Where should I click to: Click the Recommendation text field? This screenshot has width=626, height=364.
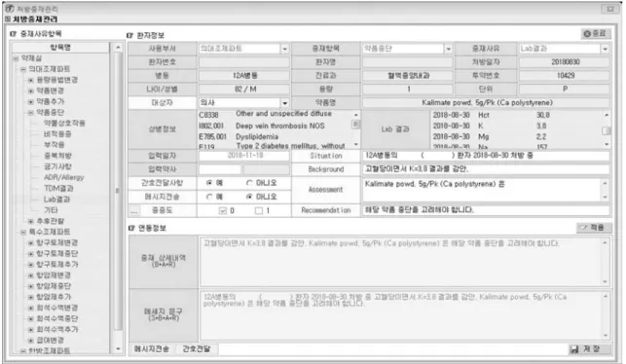click(486, 210)
